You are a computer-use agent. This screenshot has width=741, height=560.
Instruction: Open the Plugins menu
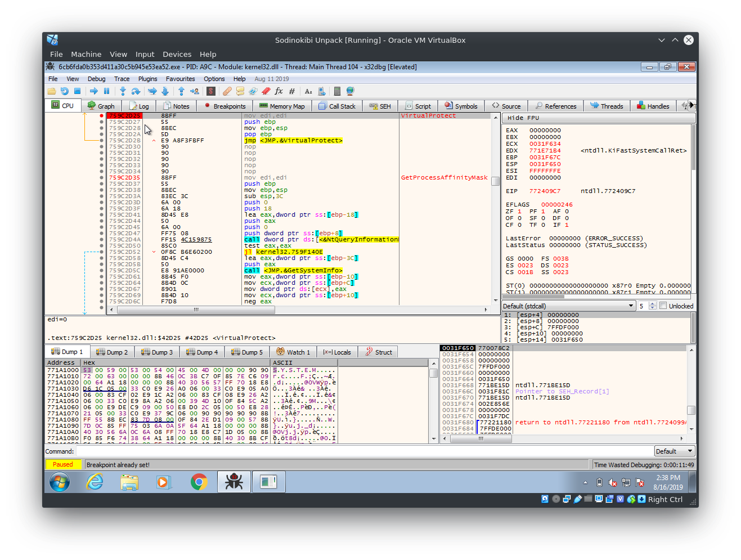click(147, 79)
